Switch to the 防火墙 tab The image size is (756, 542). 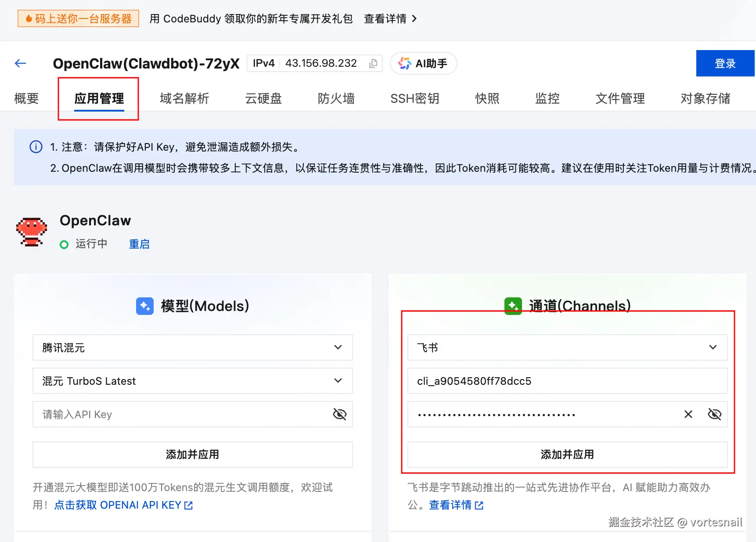click(336, 98)
